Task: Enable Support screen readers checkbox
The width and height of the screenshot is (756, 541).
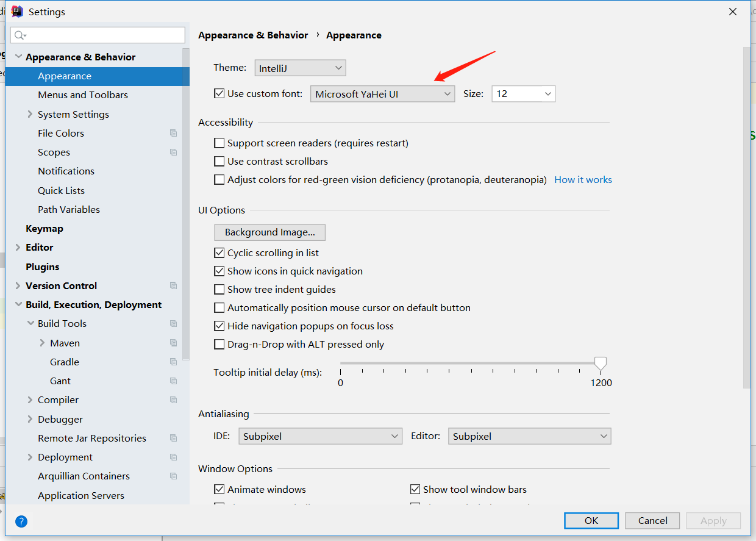Action: click(219, 143)
